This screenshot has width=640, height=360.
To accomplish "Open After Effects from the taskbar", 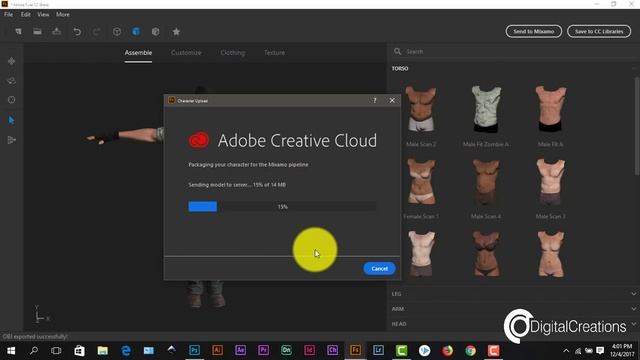I will pyautogui.click(x=240, y=350).
